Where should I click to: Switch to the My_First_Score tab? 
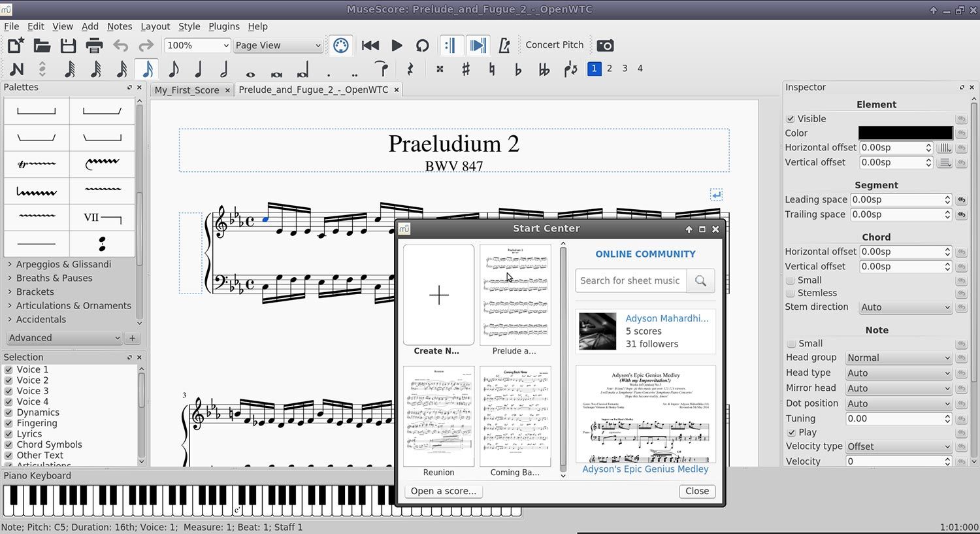point(188,90)
